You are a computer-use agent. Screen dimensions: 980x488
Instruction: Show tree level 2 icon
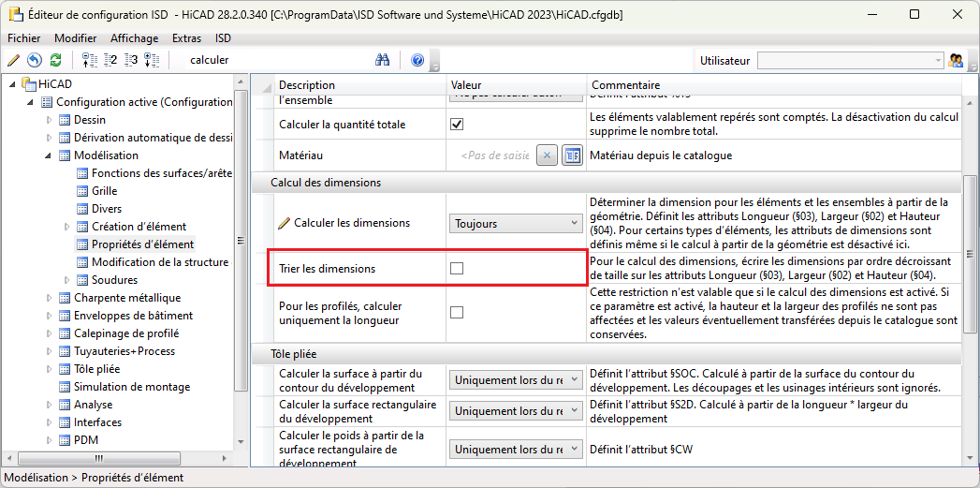point(110,60)
